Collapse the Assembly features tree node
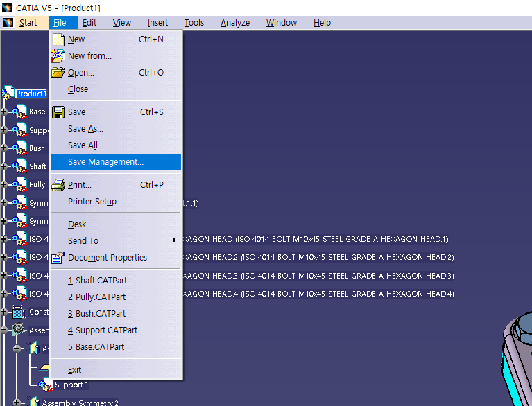The height and width of the screenshot is (406, 532). pyautogui.click(x=4, y=330)
